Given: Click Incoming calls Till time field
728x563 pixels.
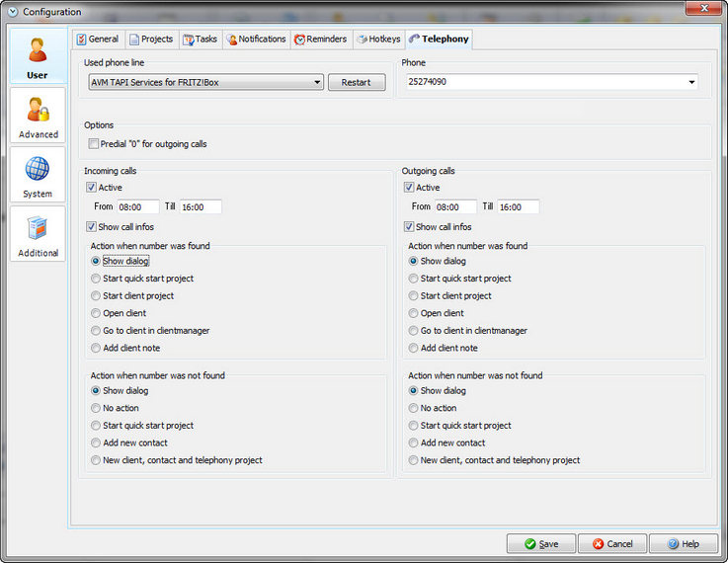Looking at the screenshot, I should (x=201, y=207).
